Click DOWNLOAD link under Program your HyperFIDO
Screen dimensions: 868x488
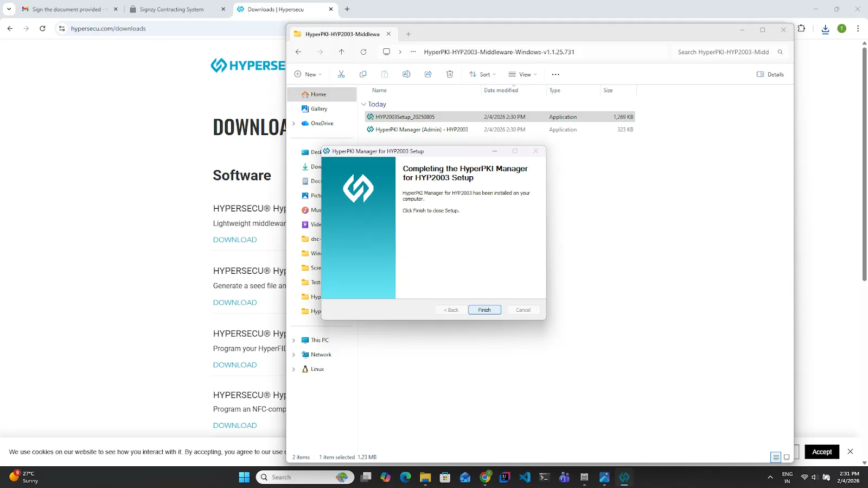pyautogui.click(x=235, y=365)
